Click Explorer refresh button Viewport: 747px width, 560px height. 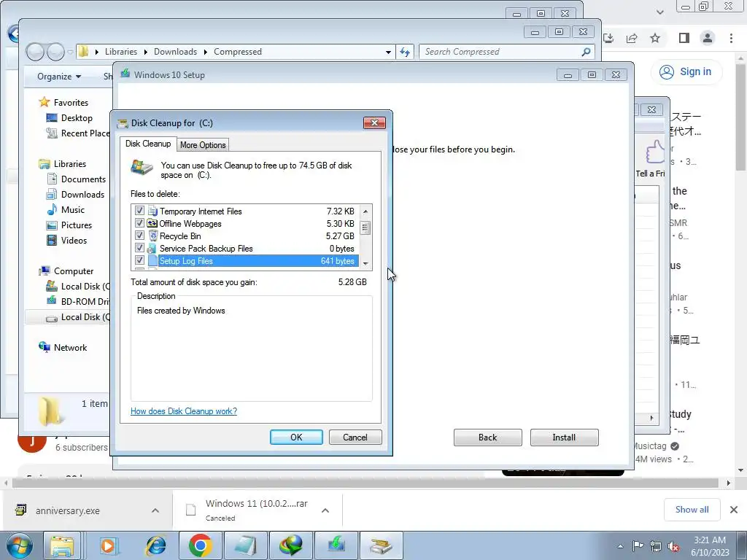coord(405,52)
